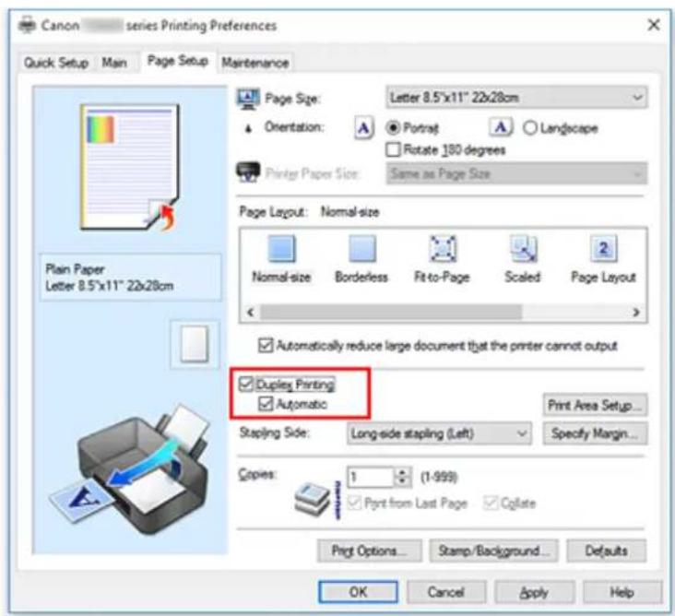Uncheck the Duplex Printing checkbox
This screenshot has height=616, width=675.
pyautogui.click(x=245, y=384)
